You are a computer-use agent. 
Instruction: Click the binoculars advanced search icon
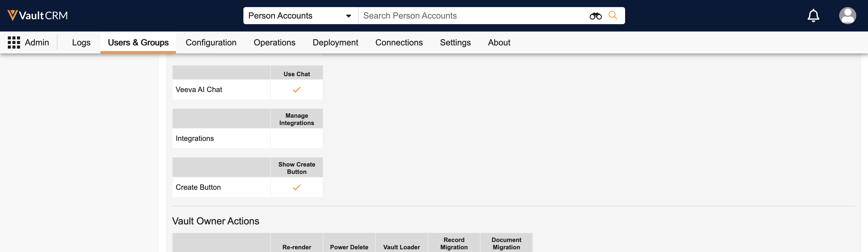[595, 16]
